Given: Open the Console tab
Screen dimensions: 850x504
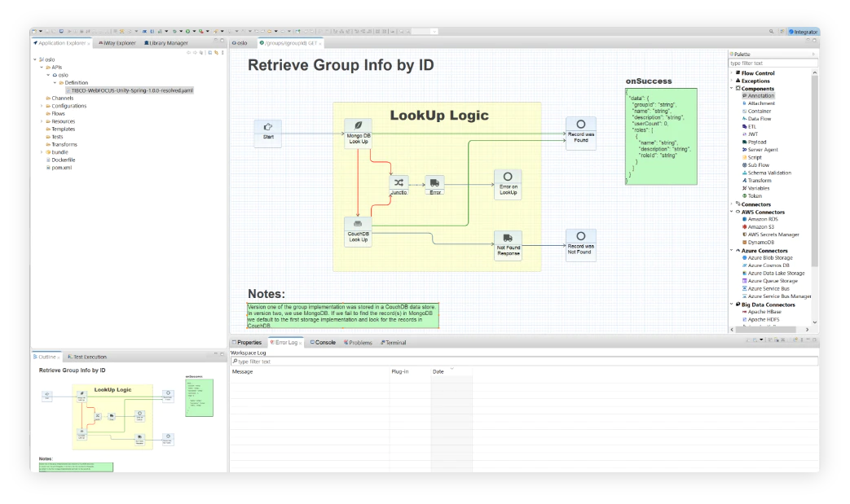Looking at the screenshot, I should [323, 343].
